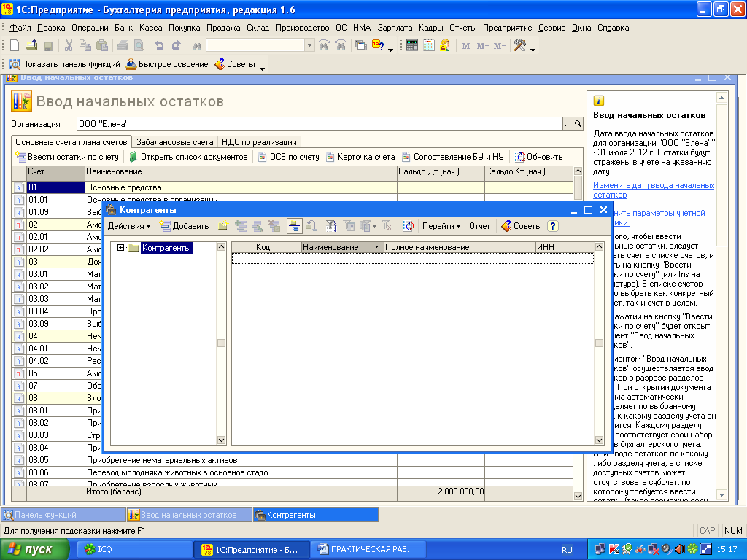
Task: Open the Действия dropdown menu
Action: pyautogui.click(x=128, y=226)
